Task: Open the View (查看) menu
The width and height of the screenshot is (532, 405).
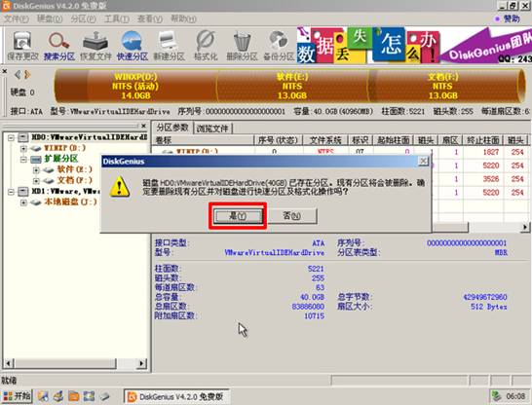Action: [x=150, y=18]
